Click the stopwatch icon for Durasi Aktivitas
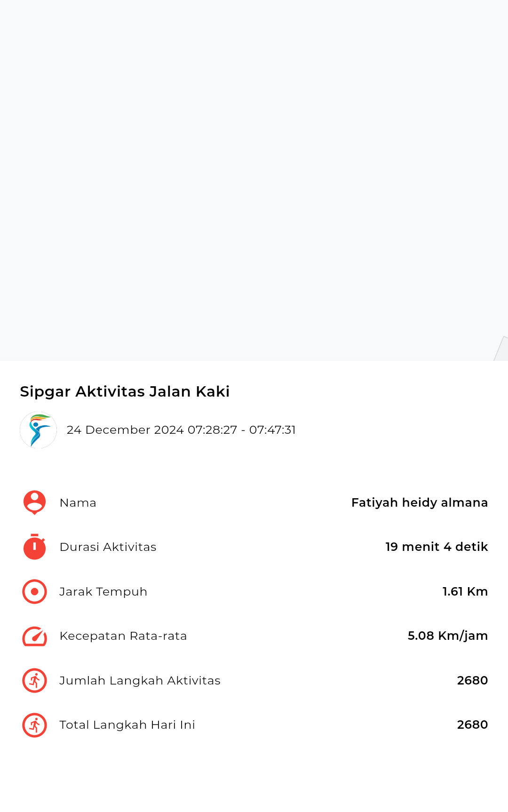Screen dimensions: 508x812 click(34, 547)
